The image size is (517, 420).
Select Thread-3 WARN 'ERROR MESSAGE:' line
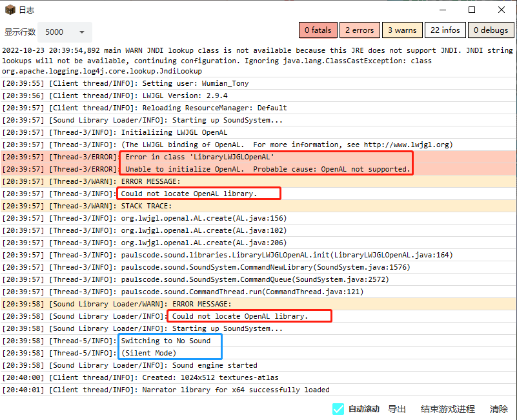(258, 181)
